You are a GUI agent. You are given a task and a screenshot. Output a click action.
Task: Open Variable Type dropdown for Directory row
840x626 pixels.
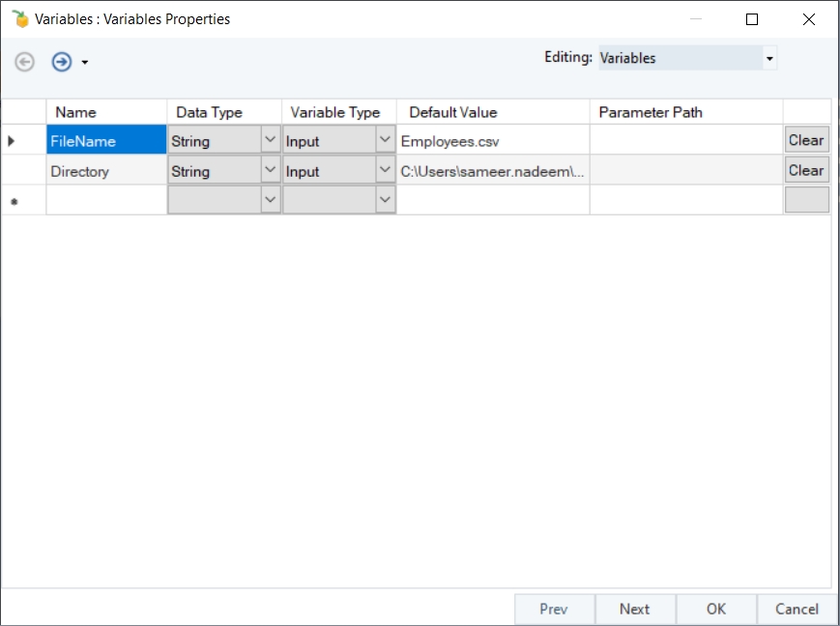click(x=385, y=171)
